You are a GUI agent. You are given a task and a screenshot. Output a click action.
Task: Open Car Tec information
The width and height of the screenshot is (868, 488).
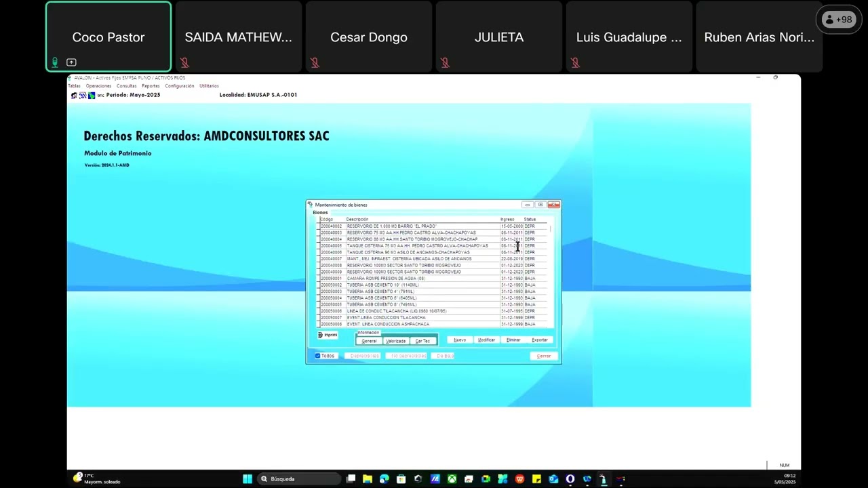point(422,341)
